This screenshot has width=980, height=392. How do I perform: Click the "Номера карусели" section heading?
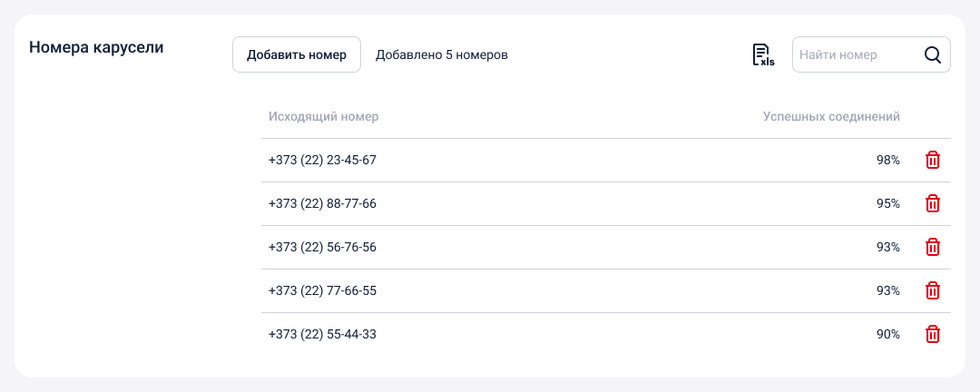click(x=96, y=47)
